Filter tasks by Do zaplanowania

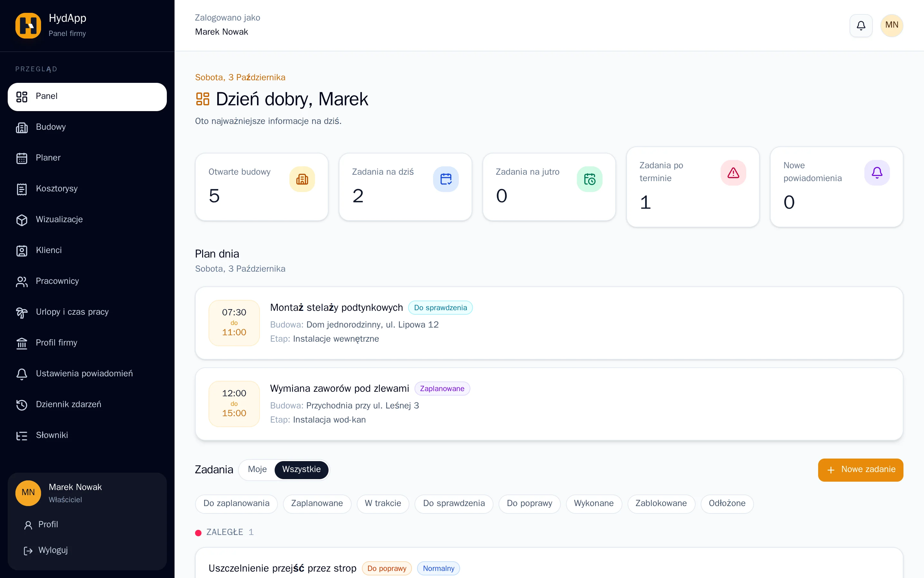(x=236, y=504)
